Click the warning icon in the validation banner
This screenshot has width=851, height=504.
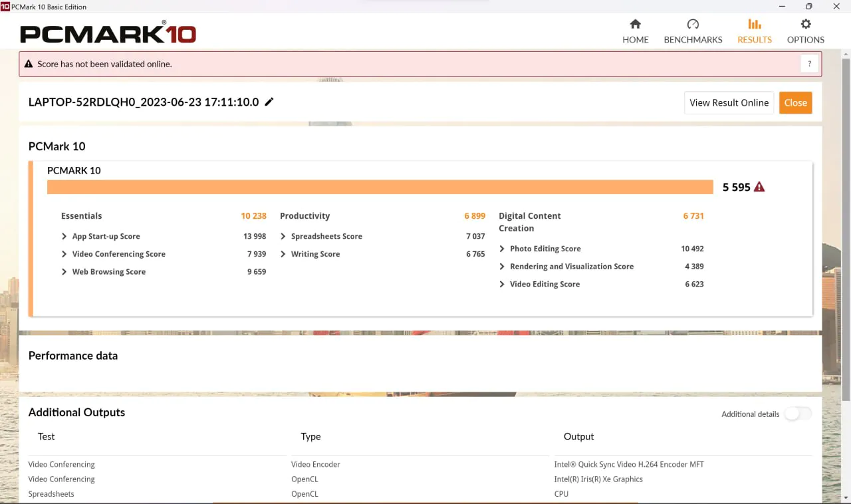[29, 64]
